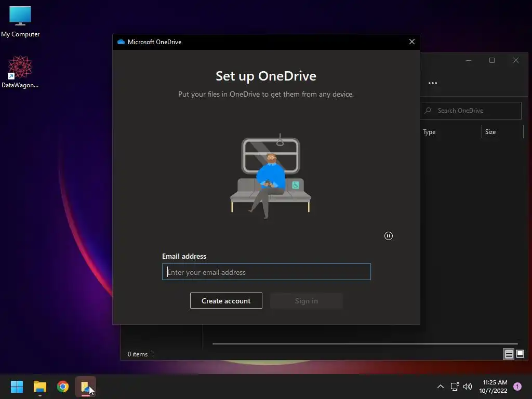Switch File Explorer to large thumbnails view
Viewport: 532px width, 399px height.
(520, 354)
